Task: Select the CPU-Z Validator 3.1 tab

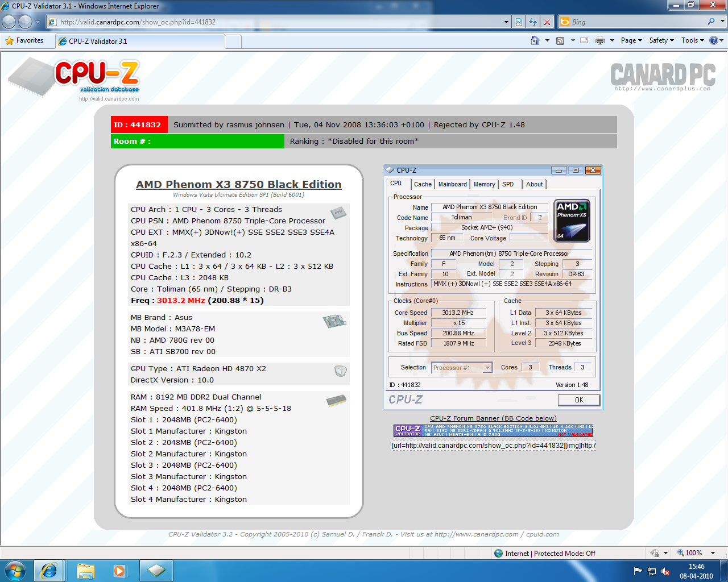Action: [140, 41]
